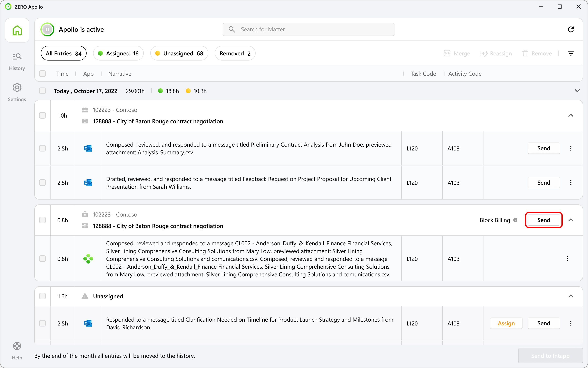Show All Entries 84 tab
Screen dimensions: 588x368
point(64,53)
